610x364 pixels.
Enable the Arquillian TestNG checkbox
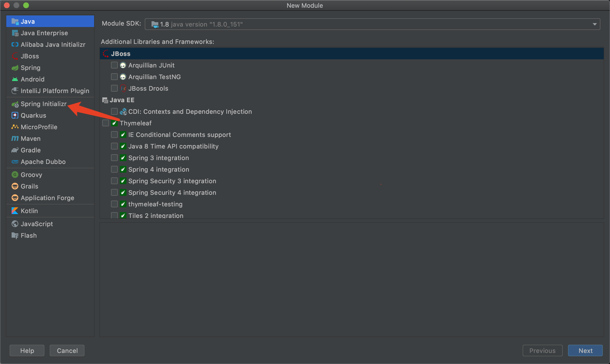(114, 77)
